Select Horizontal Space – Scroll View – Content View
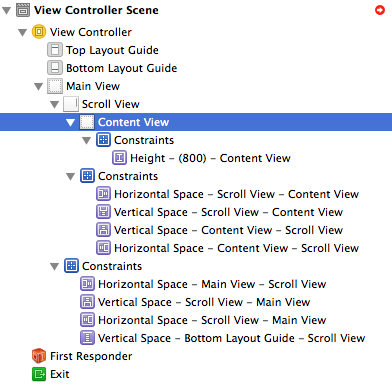The width and height of the screenshot is (392, 385). [x=236, y=194]
